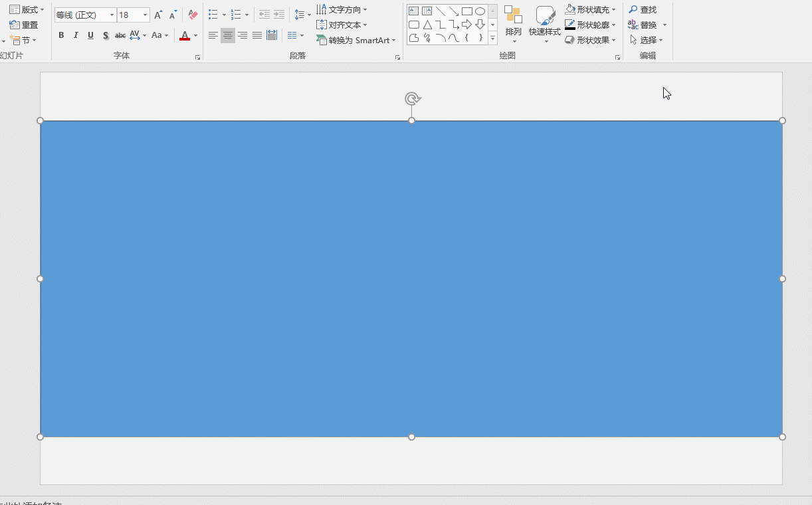Image resolution: width=812 pixels, height=505 pixels.
Task: Select the oval shape in gallery
Action: [x=480, y=11]
